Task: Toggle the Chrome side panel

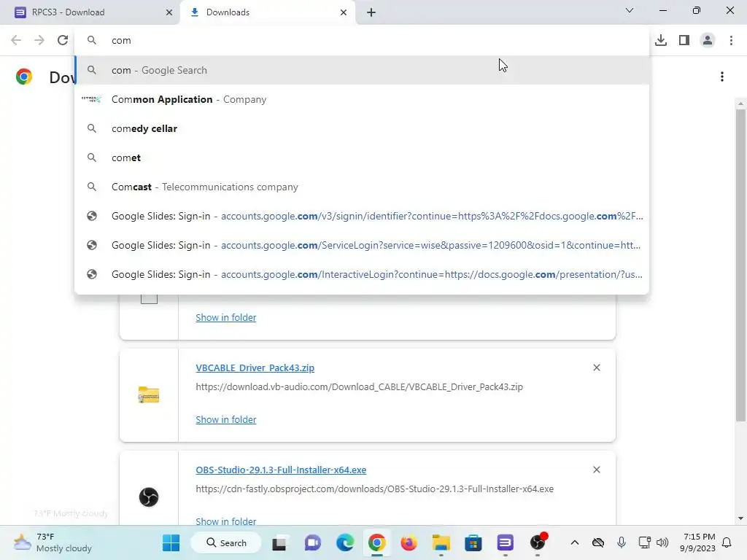Action: (x=684, y=40)
